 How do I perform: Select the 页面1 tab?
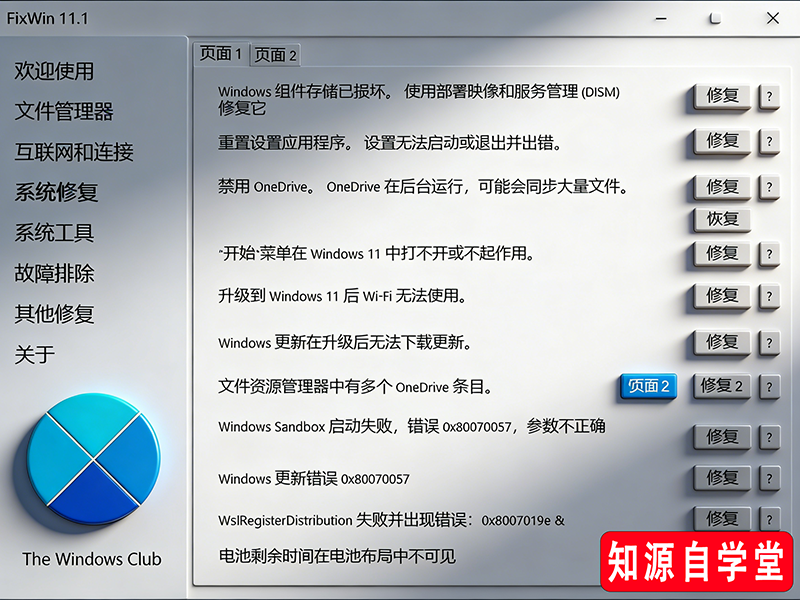coord(221,55)
